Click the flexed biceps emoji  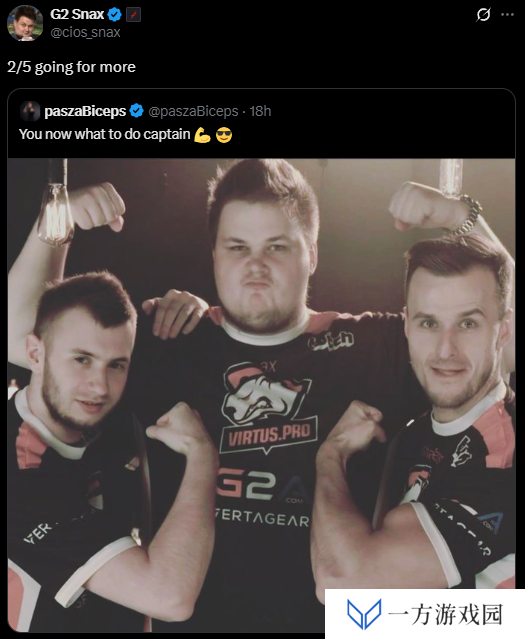[202, 135]
